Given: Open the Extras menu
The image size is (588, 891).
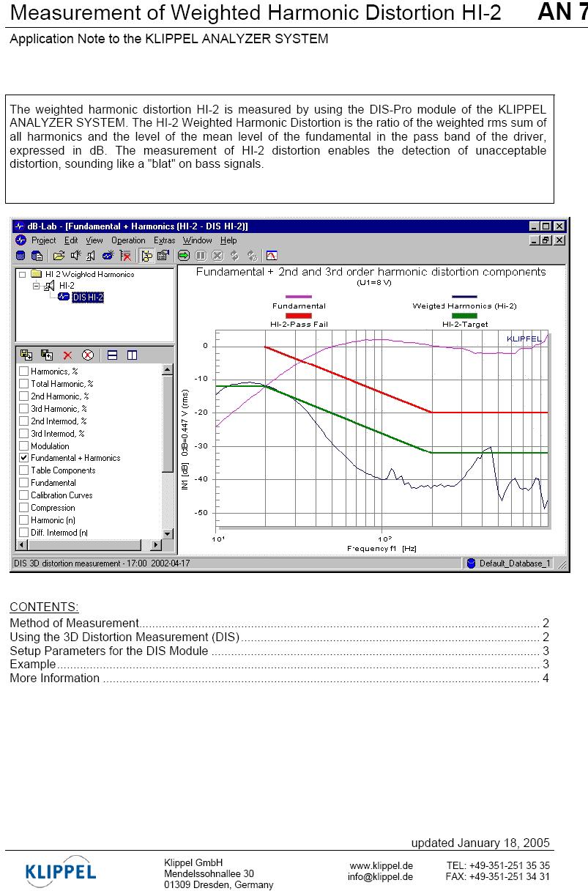Looking at the screenshot, I should (165, 240).
